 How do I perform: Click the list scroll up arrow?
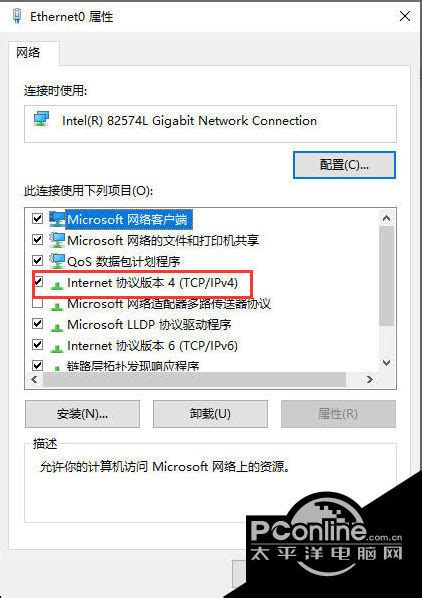point(387,218)
